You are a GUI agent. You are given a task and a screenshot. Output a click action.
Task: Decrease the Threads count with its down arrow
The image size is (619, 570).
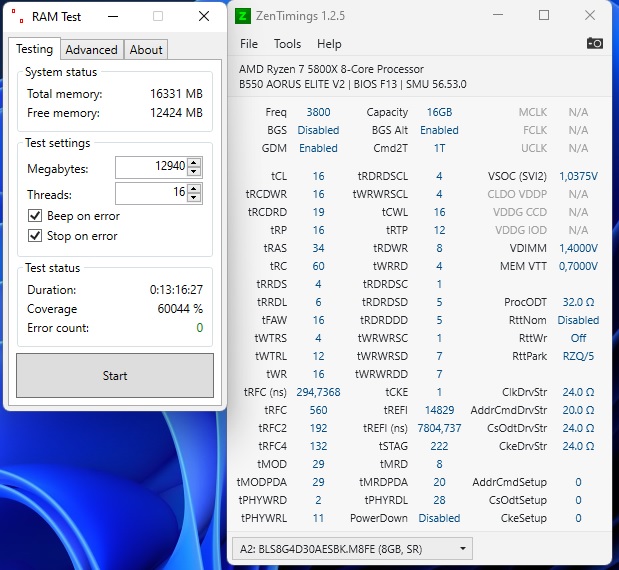[x=193, y=197]
